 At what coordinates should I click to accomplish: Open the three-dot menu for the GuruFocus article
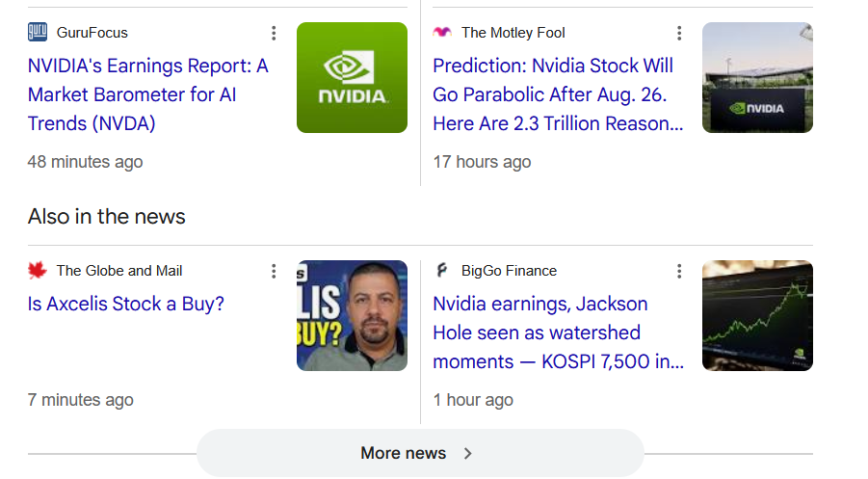[x=274, y=33]
